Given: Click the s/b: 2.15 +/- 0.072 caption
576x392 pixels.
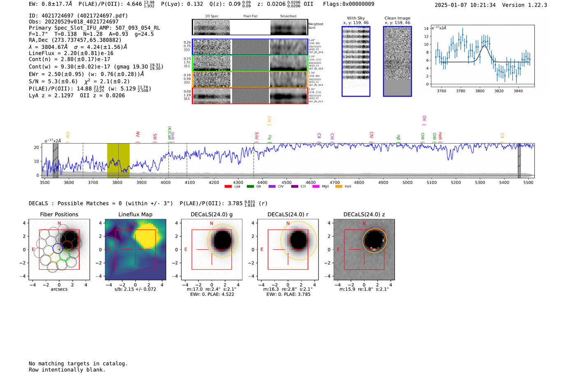Looking at the screenshot, I should pyautogui.click(x=135, y=289).
